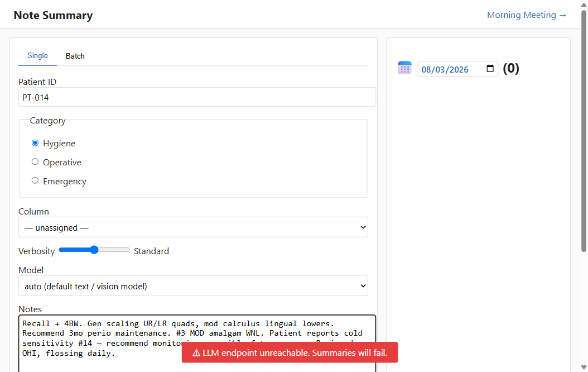The width and height of the screenshot is (588, 372).
Task: Select the Hygiene category radio button
Action: 35,143
